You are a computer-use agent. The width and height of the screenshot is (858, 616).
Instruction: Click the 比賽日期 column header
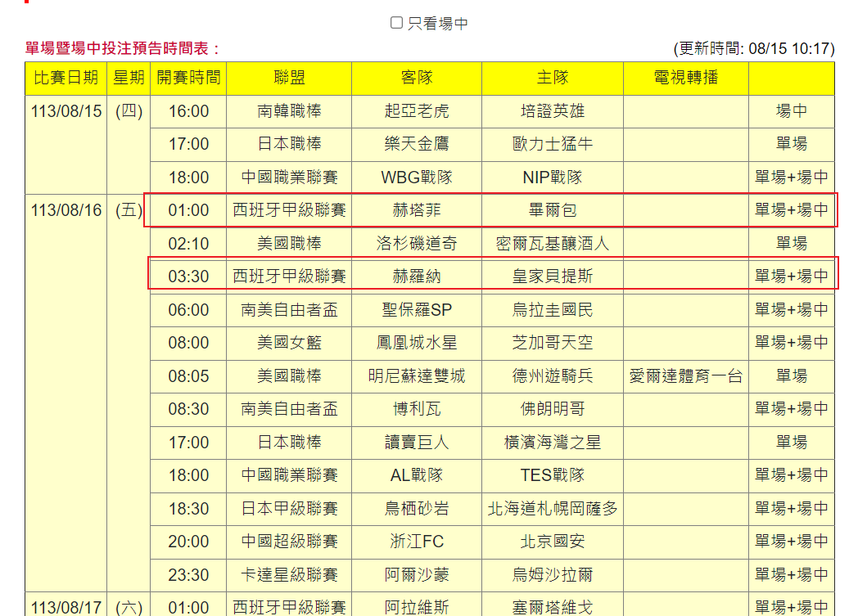65,79
